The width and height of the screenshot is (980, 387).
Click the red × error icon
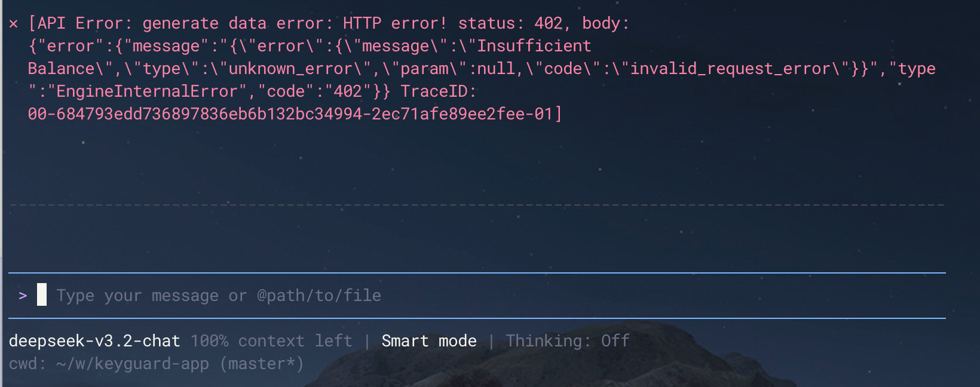tap(13, 24)
